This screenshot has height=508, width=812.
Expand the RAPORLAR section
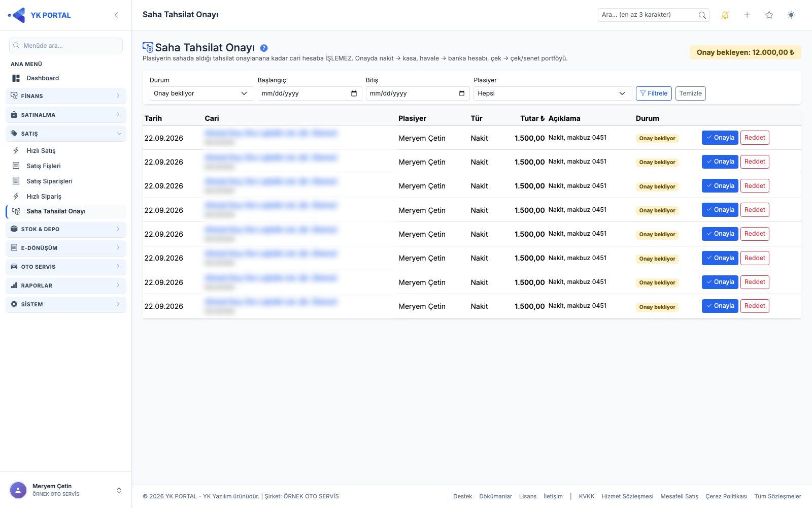click(x=66, y=285)
